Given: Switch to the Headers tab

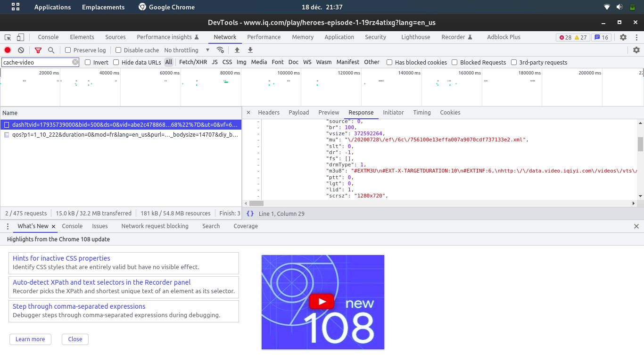Looking at the screenshot, I should point(269,113).
